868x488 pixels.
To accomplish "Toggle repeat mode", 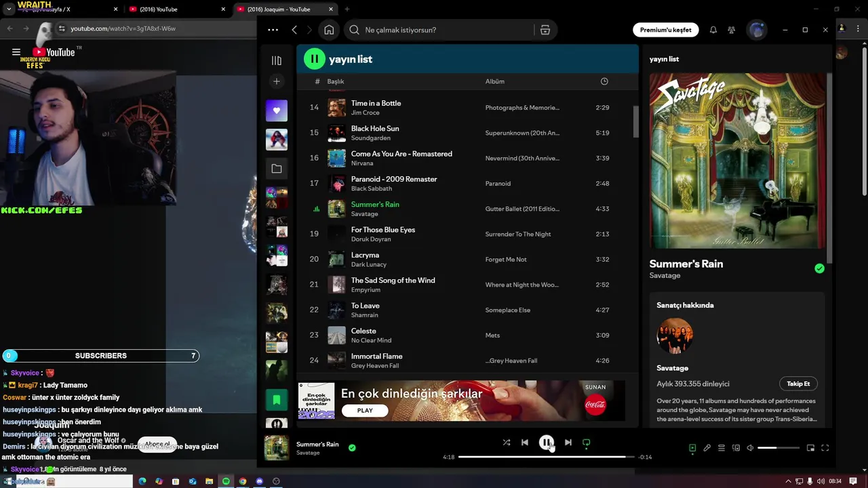I will pyautogui.click(x=587, y=443).
